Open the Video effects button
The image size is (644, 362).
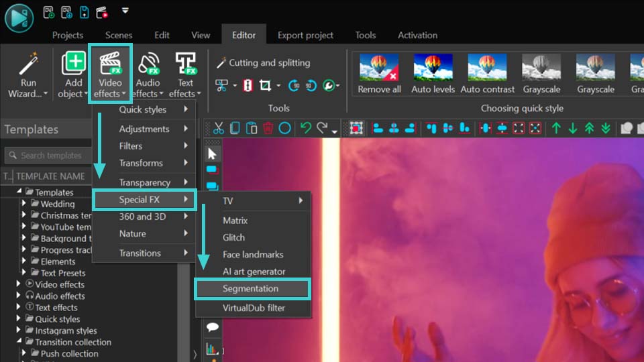pos(110,74)
